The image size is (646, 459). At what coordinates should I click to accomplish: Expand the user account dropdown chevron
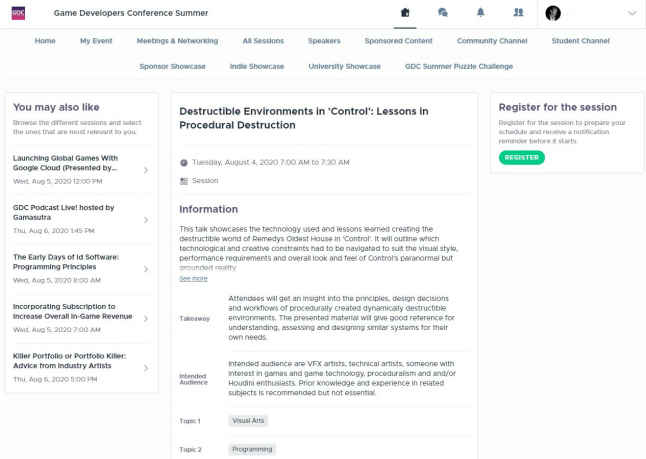tap(631, 13)
